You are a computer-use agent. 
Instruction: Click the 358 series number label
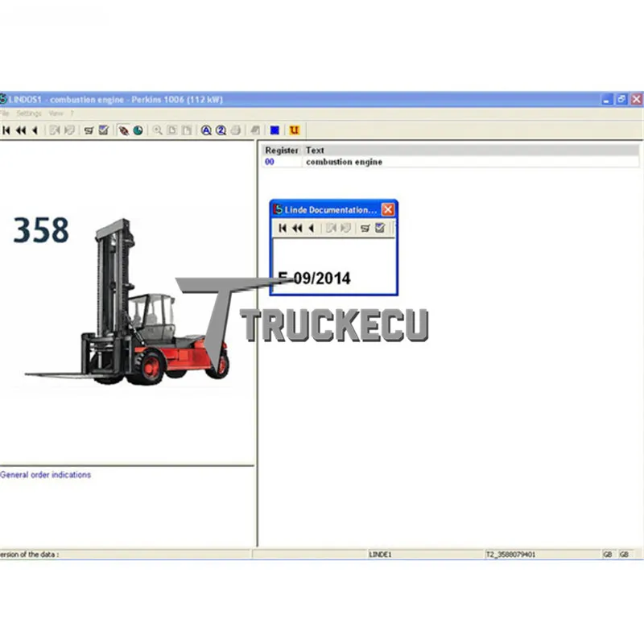(41, 230)
